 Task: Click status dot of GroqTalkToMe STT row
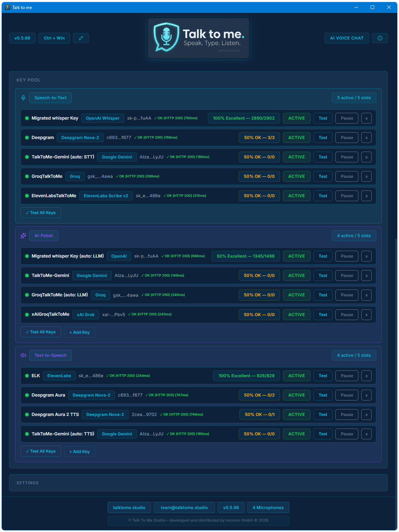[x=27, y=176]
